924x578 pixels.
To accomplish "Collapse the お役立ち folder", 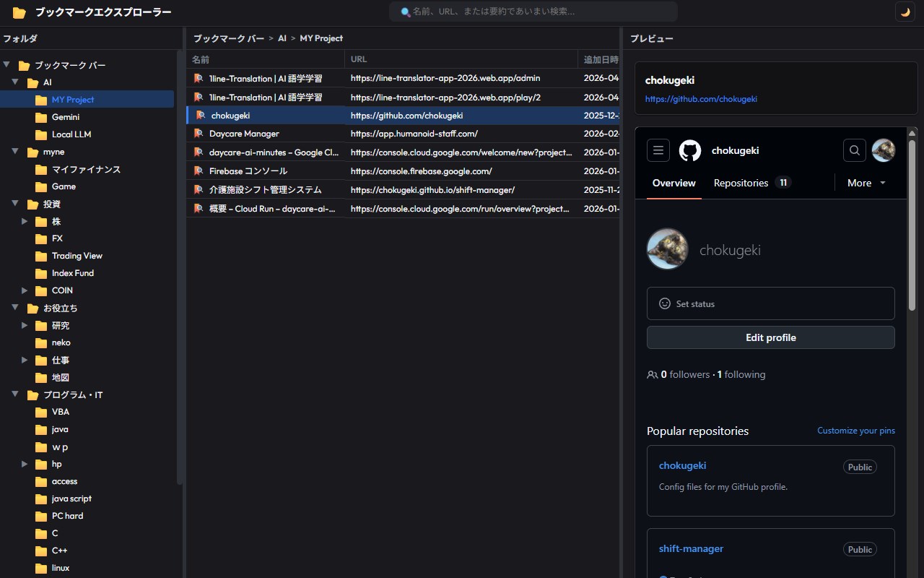I will click(15, 308).
